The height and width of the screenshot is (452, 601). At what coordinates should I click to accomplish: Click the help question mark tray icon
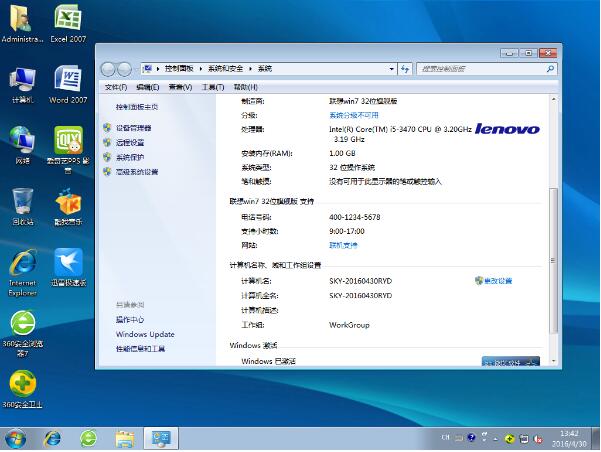pos(471,437)
